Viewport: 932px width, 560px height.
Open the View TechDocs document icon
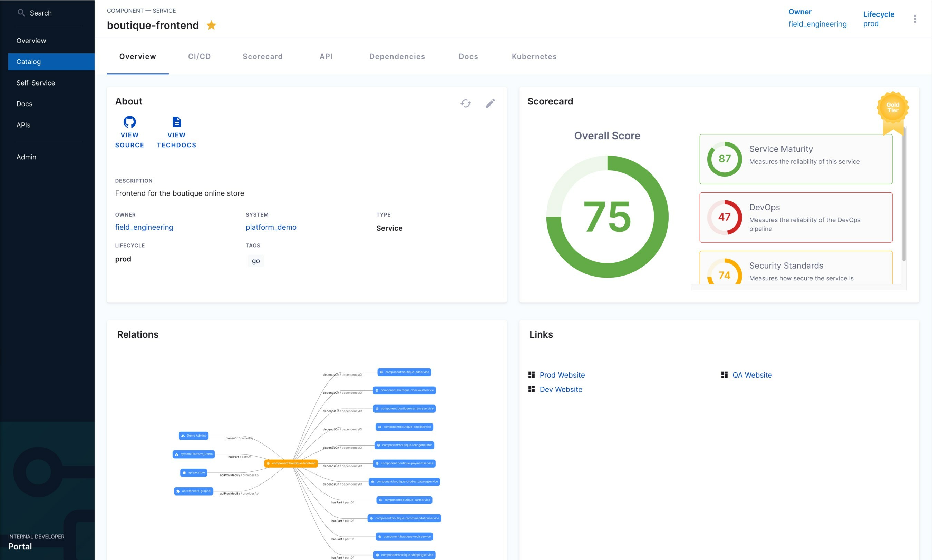click(x=176, y=122)
